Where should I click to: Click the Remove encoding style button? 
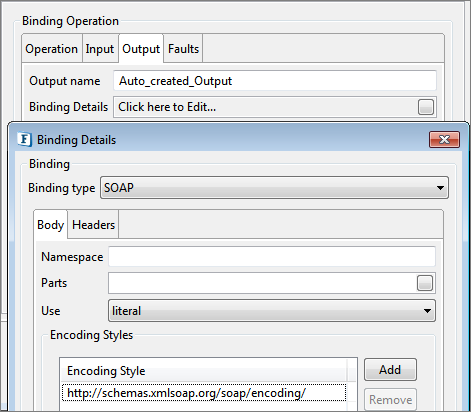(x=390, y=399)
